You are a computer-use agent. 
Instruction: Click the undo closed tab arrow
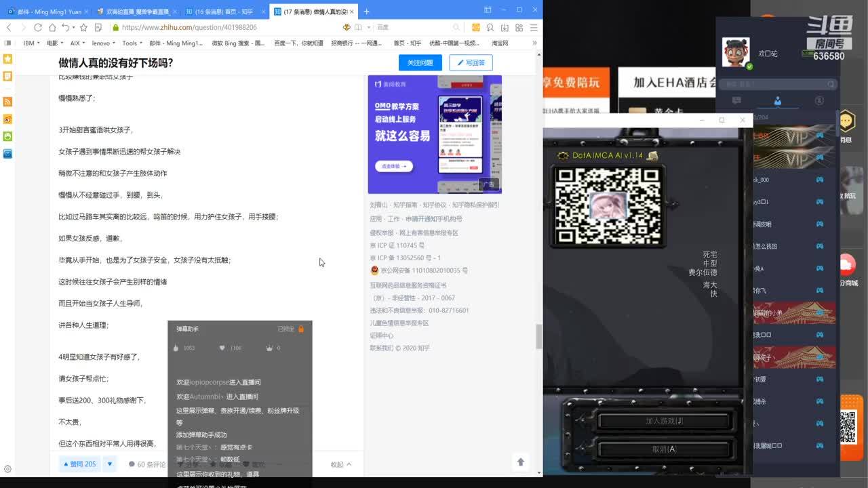(x=66, y=28)
